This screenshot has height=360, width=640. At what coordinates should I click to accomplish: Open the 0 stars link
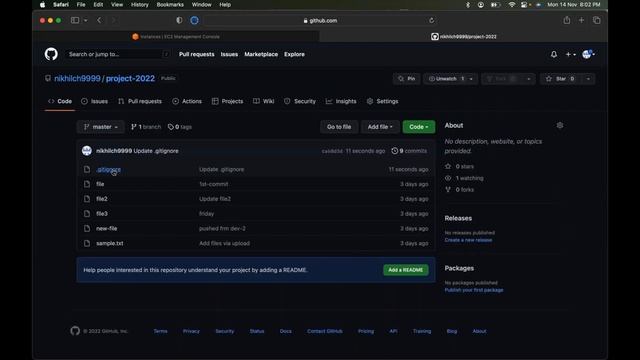tap(460, 167)
